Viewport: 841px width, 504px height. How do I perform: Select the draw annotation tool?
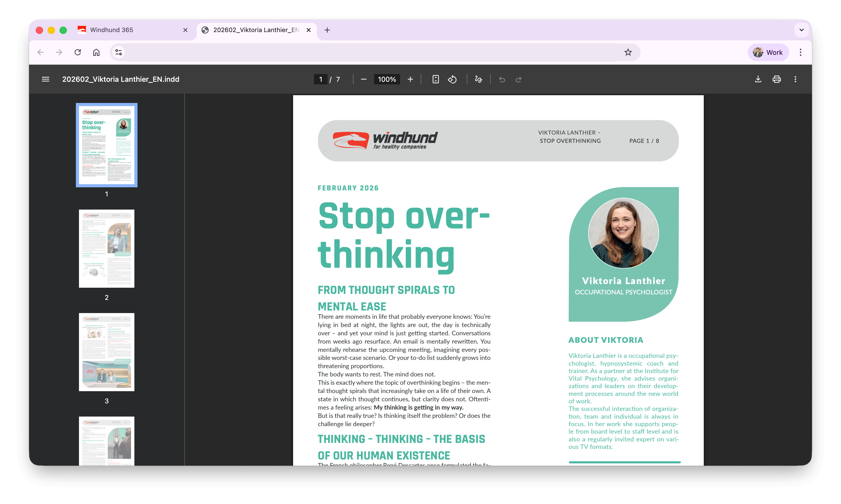tap(479, 79)
